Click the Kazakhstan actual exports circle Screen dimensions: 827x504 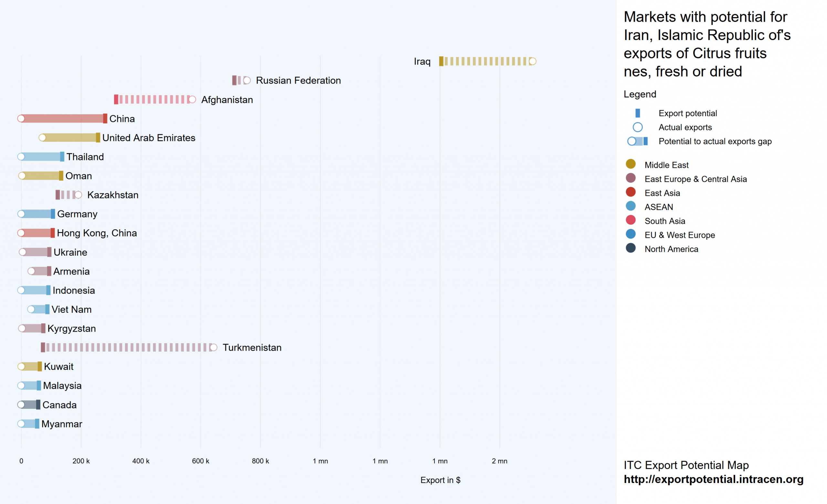79,195
